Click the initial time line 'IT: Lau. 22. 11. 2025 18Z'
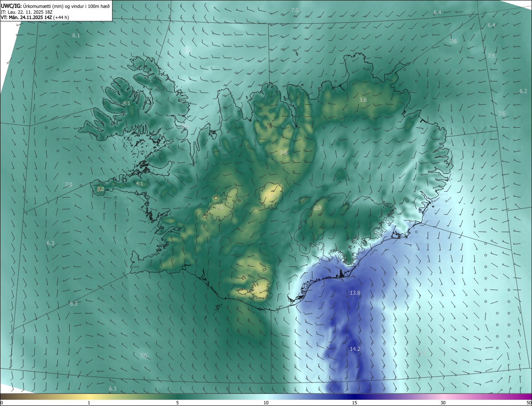The height and width of the screenshot is (406, 532). click(27, 12)
